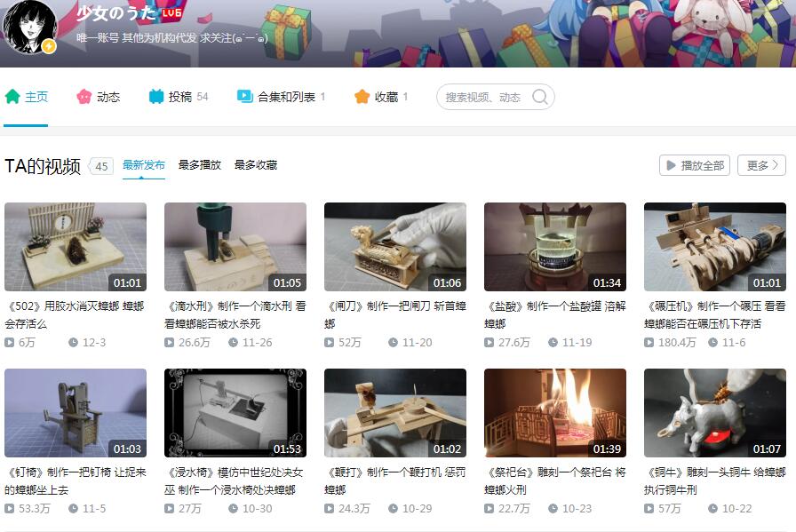Click the 少女のうた username
Image resolution: width=796 pixels, height=532 pixels.
[115, 13]
